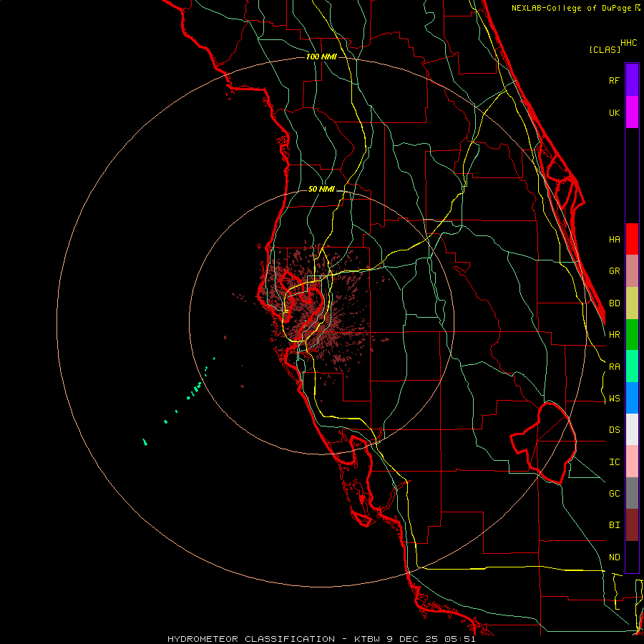Click the IC pink legend swatch
644x644 pixels.
[632, 462]
